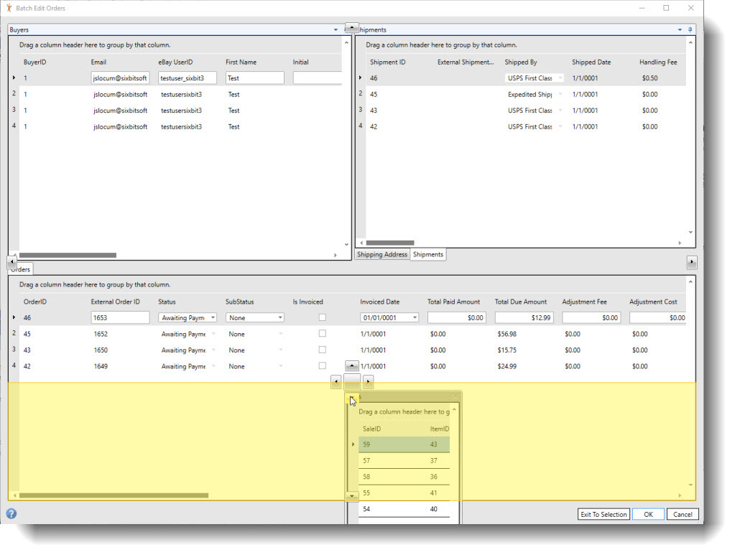Open Shipped By dropdown for shipment 45

tap(560, 94)
